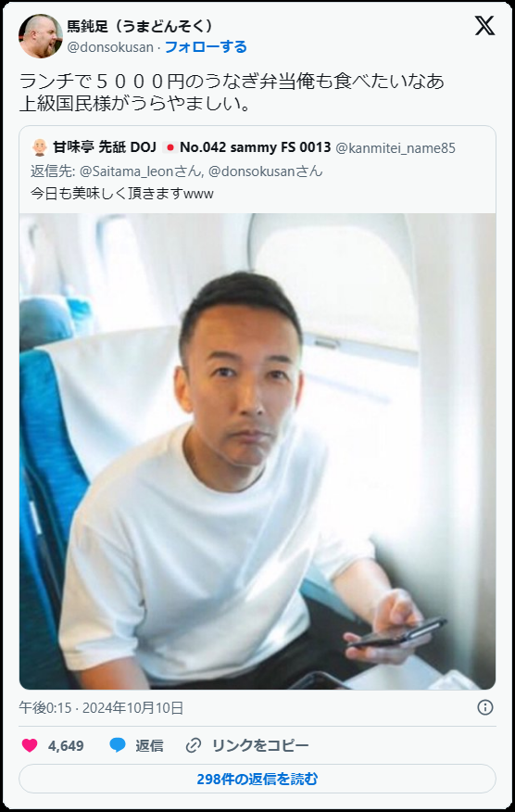Click the 返信 reply label
Screen dimensions: 515x812
[149, 745]
